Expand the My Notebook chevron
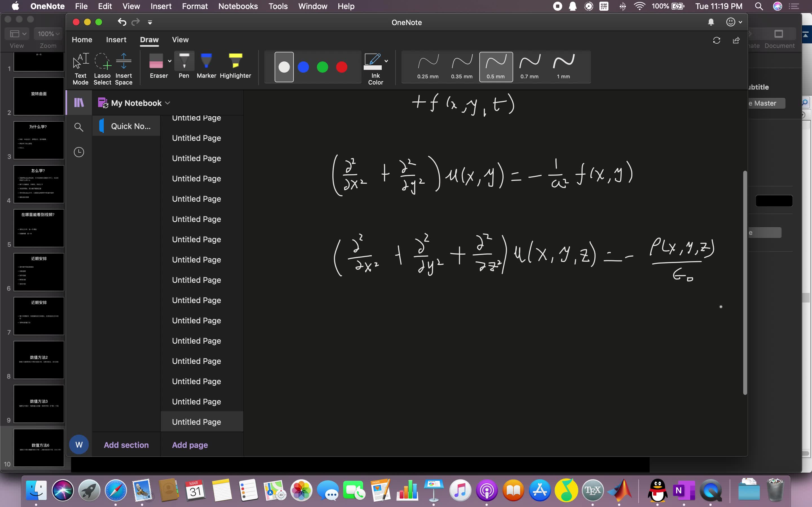 [x=168, y=103]
